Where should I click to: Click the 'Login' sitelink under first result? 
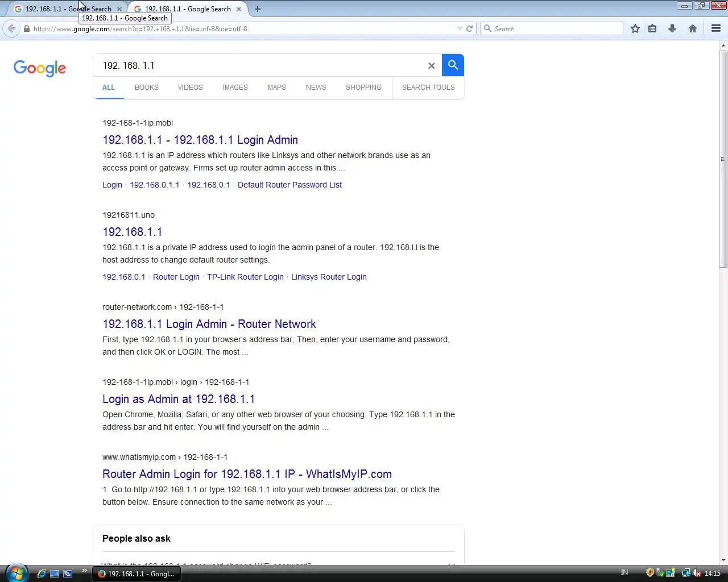pyautogui.click(x=112, y=185)
